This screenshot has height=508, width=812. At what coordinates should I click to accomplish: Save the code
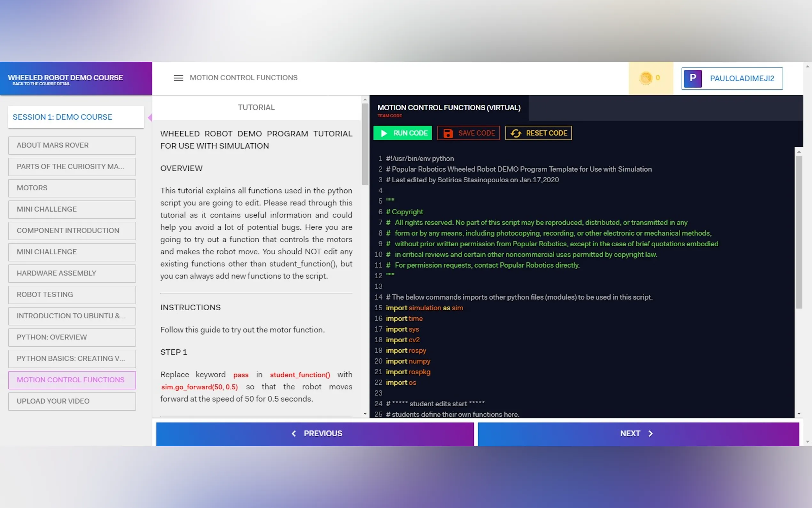point(468,133)
